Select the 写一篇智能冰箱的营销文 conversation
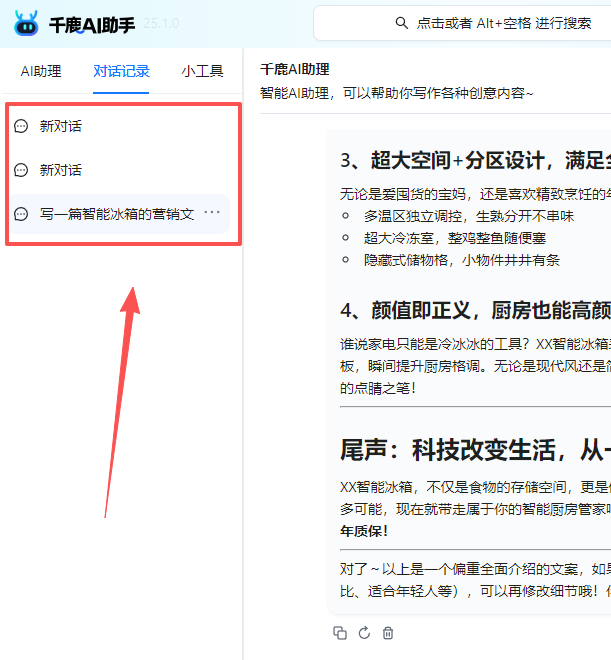This screenshot has width=611, height=660. coord(116,214)
